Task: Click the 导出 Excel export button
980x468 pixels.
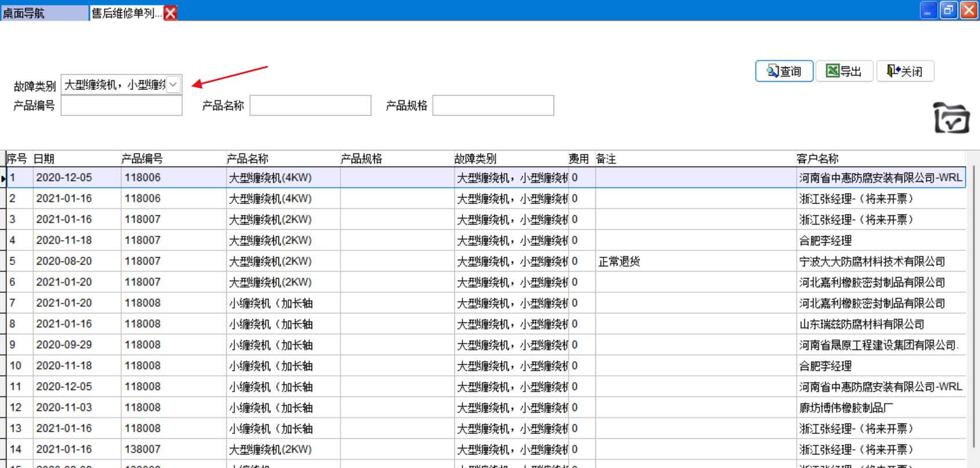Action: (844, 71)
